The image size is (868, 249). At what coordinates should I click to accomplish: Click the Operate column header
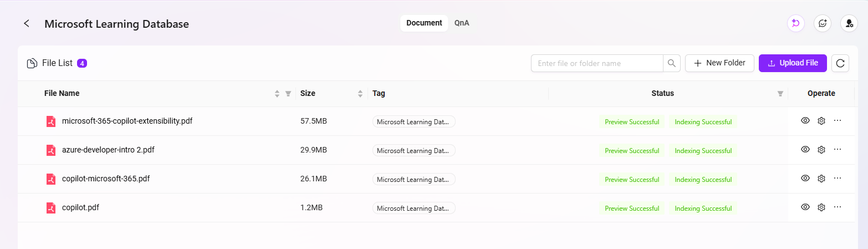pyautogui.click(x=821, y=93)
